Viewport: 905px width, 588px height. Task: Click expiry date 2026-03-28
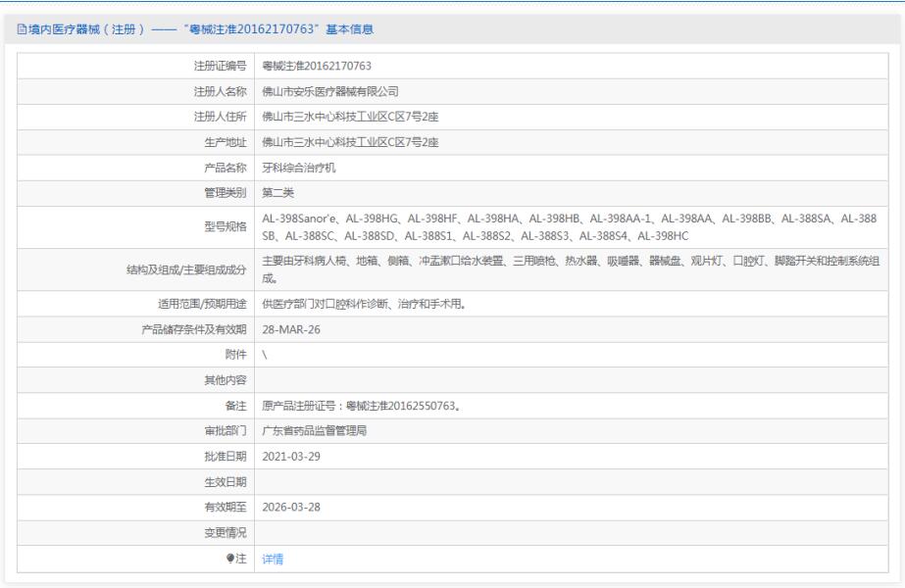click(293, 508)
